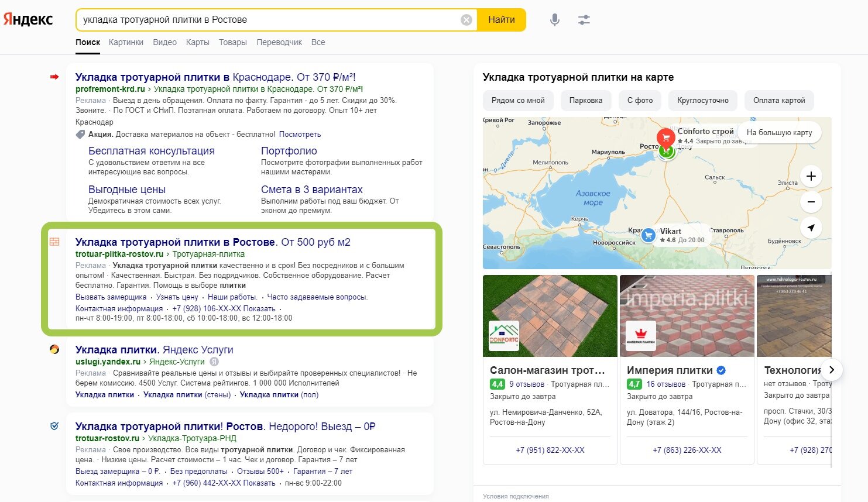Open search settings sliders icon
The width and height of the screenshot is (868, 502).
pyautogui.click(x=584, y=20)
